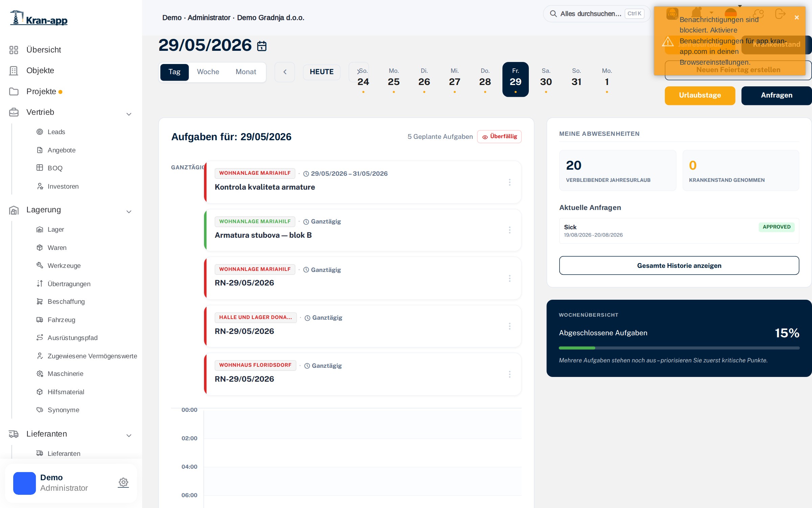This screenshot has width=812, height=508.
Task: Close the blocked notifications toast
Action: coord(797,18)
